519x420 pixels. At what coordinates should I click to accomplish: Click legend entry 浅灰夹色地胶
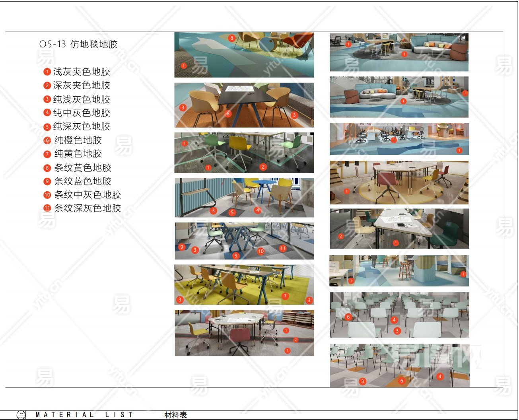point(77,72)
